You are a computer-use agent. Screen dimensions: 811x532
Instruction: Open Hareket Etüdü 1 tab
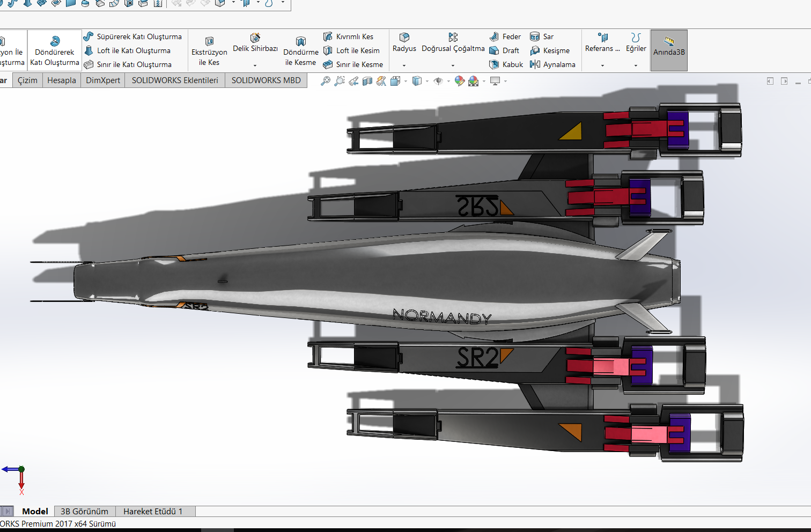tap(153, 511)
